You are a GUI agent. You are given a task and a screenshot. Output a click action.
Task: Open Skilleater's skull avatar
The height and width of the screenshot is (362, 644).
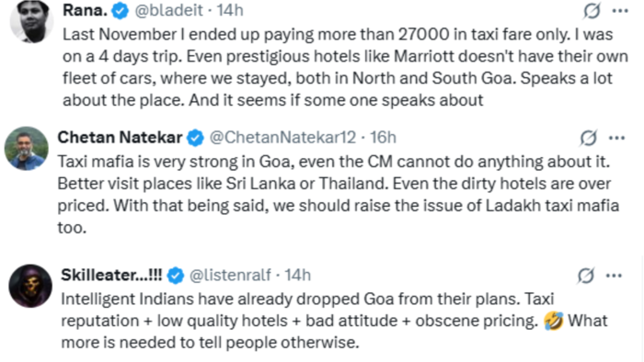[x=30, y=286]
